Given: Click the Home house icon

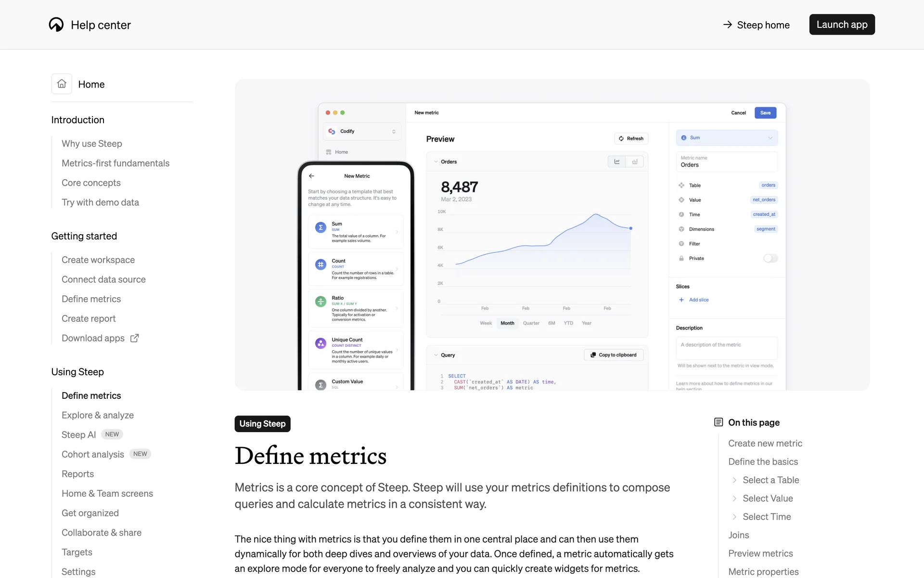Looking at the screenshot, I should pyautogui.click(x=62, y=84).
